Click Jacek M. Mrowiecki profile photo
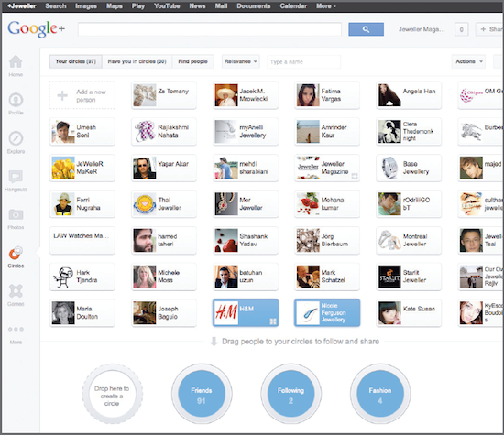 click(226, 95)
